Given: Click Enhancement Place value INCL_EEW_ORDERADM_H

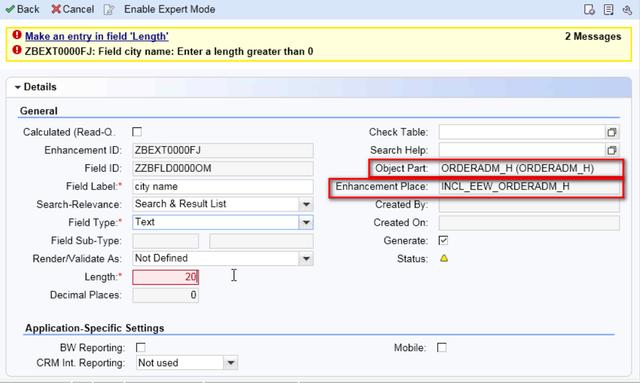Looking at the screenshot, I should click(x=505, y=187).
